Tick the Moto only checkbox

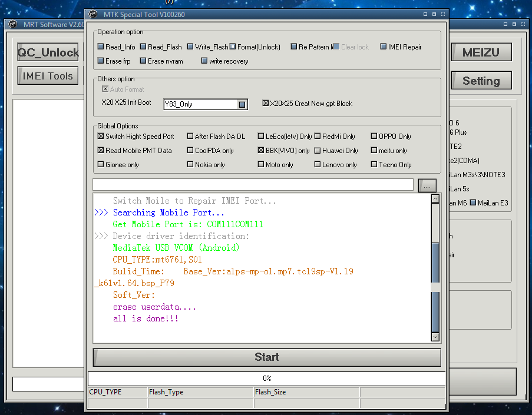pyautogui.click(x=261, y=164)
